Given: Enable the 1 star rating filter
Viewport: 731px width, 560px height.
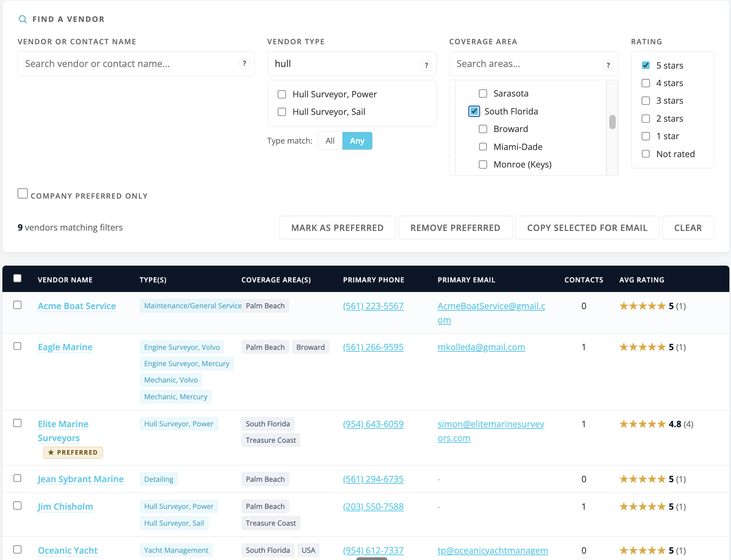Looking at the screenshot, I should tap(646, 136).
